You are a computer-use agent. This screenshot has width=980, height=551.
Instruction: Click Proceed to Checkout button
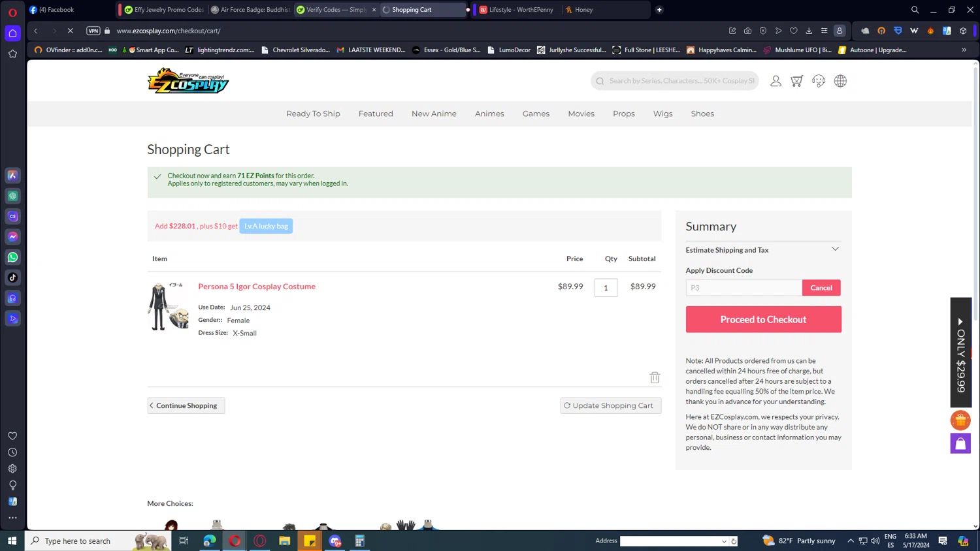763,319
